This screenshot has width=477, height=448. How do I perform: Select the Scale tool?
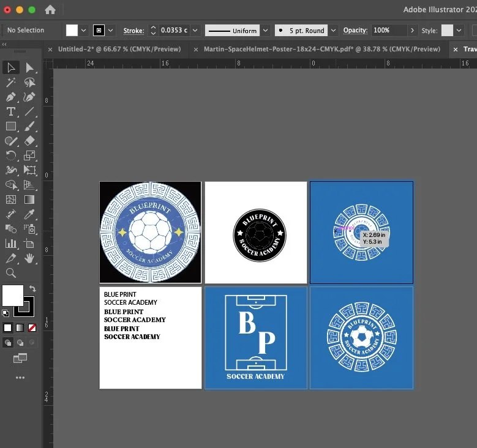coord(29,155)
